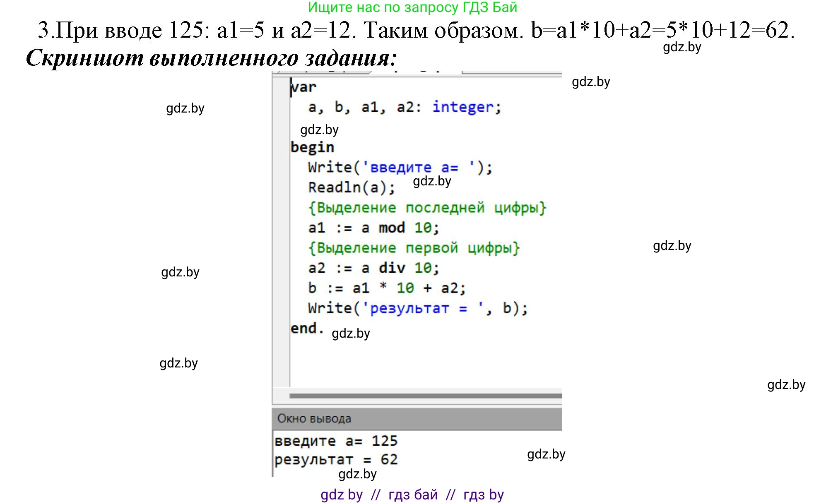826x504 pixels.
Task: Click the purple 'gdz by // гдз бай' footer link
Action: (412, 495)
